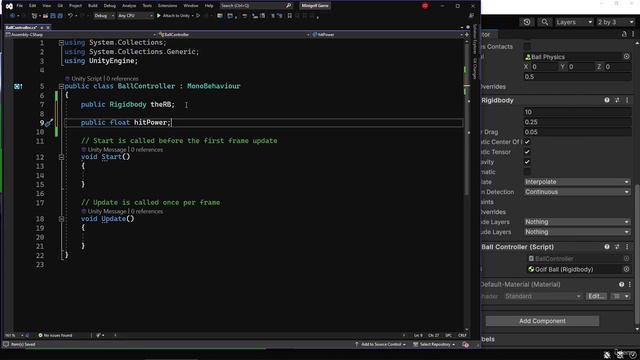Open the Rigidbody component help icon
Viewport: 640px width, 360px height.
(607, 100)
